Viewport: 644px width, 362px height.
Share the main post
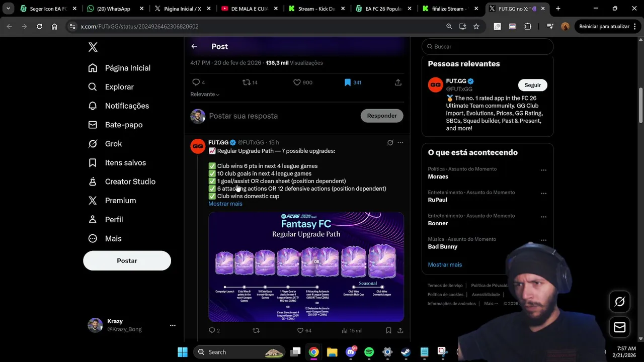point(398,82)
